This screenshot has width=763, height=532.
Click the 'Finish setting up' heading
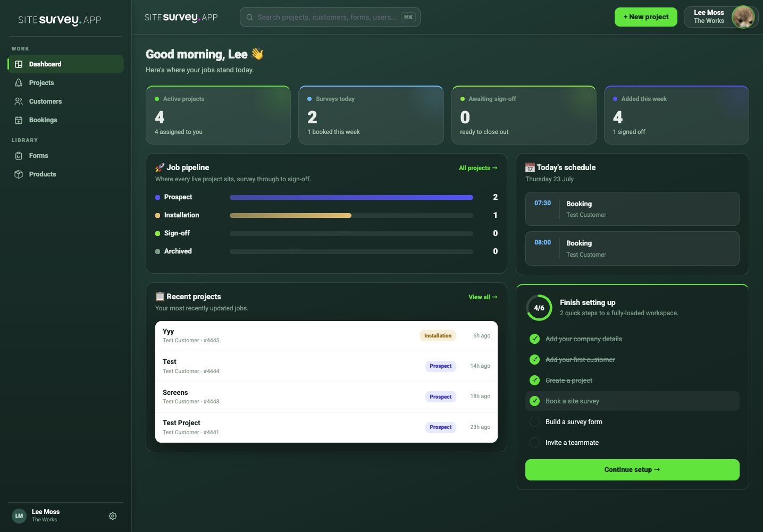pyautogui.click(x=588, y=302)
